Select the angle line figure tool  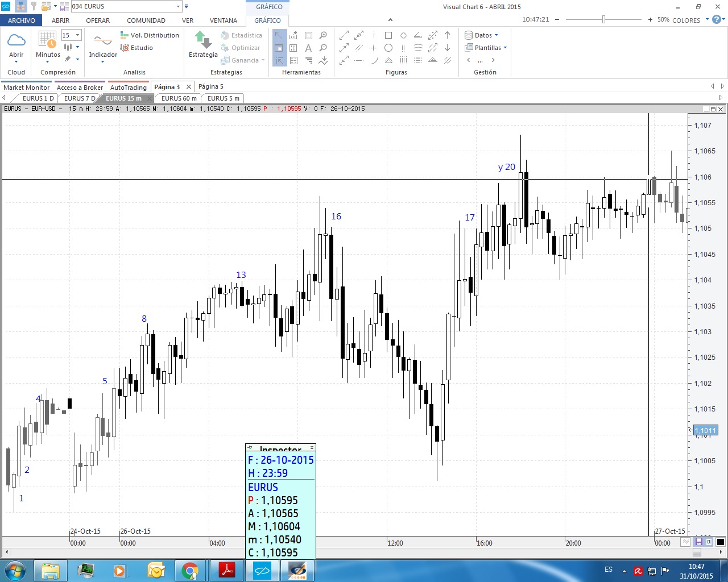point(418,35)
